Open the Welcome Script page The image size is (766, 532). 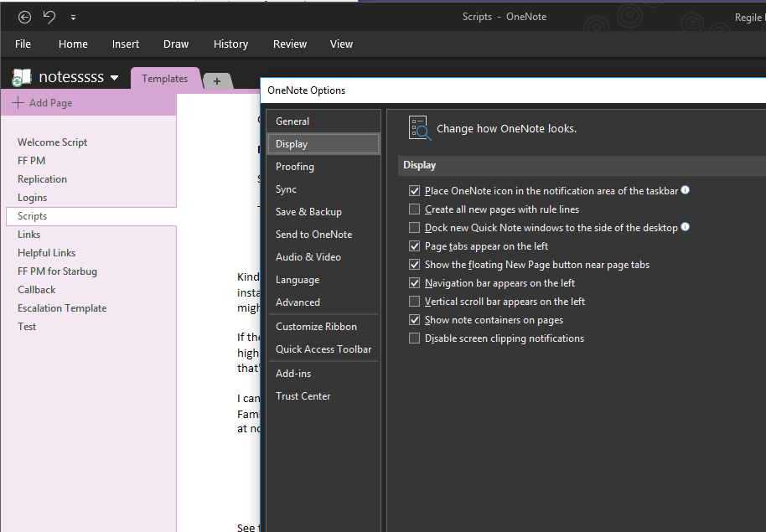91,142
